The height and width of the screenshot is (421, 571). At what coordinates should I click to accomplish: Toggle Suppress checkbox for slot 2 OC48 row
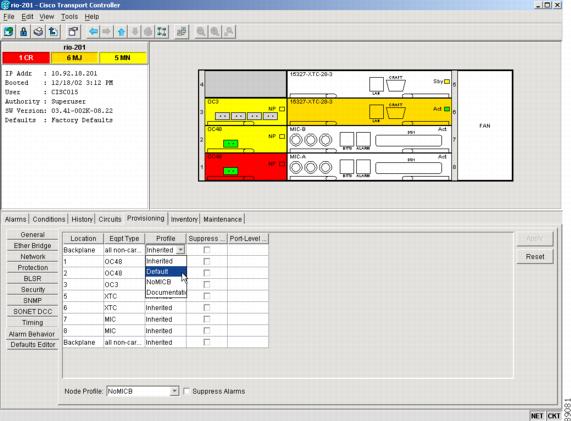click(207, 273)
